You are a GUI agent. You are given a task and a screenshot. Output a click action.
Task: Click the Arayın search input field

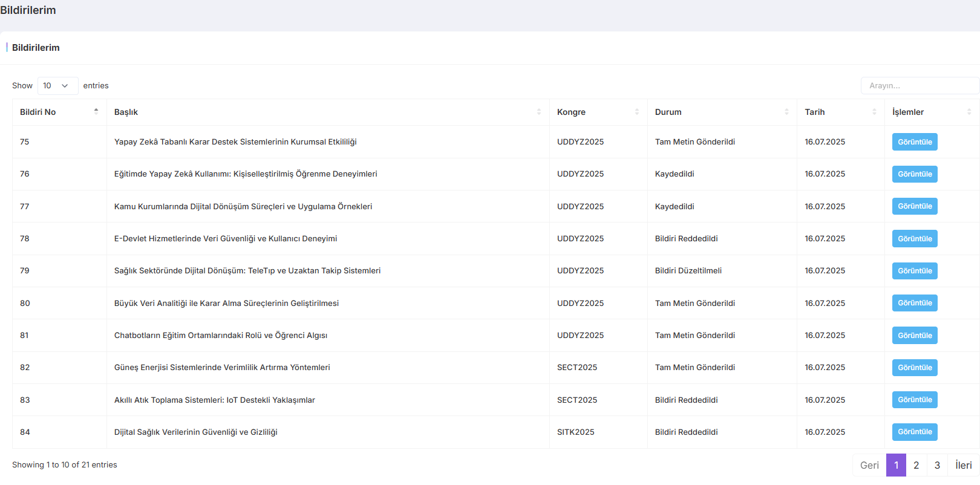pyautogui.click(x=920, y=86)
